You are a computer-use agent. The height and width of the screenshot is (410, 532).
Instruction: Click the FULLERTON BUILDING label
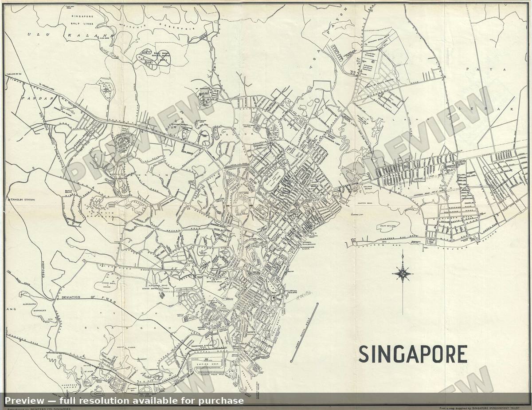(x=290, y=291)
